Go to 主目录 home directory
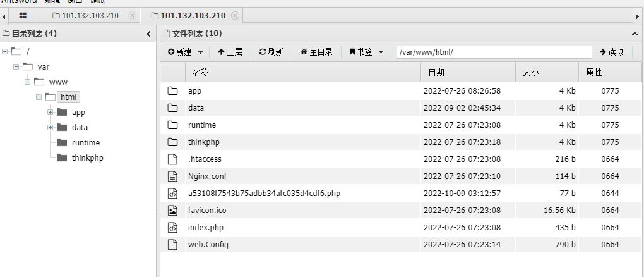Image resolution: width=644 pixels, height=277 pixels. pyautogui.click(x=316, y=52)
